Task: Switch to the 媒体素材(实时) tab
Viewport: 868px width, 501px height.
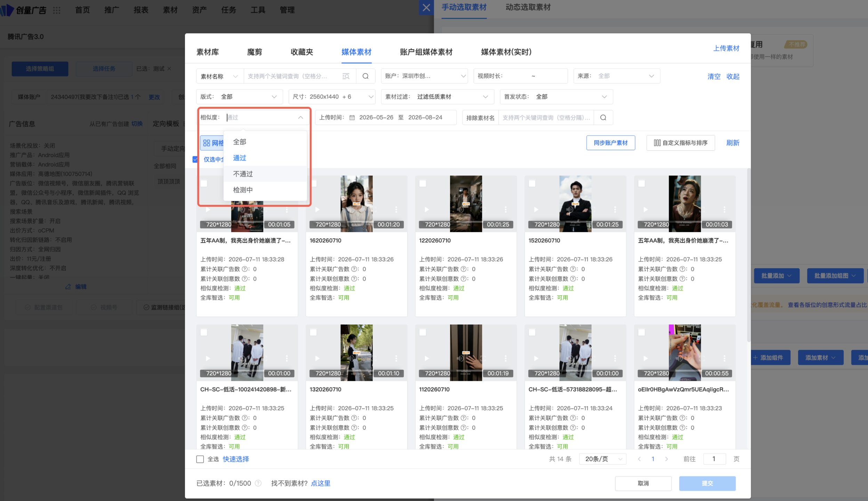Action: click(506, 52)
